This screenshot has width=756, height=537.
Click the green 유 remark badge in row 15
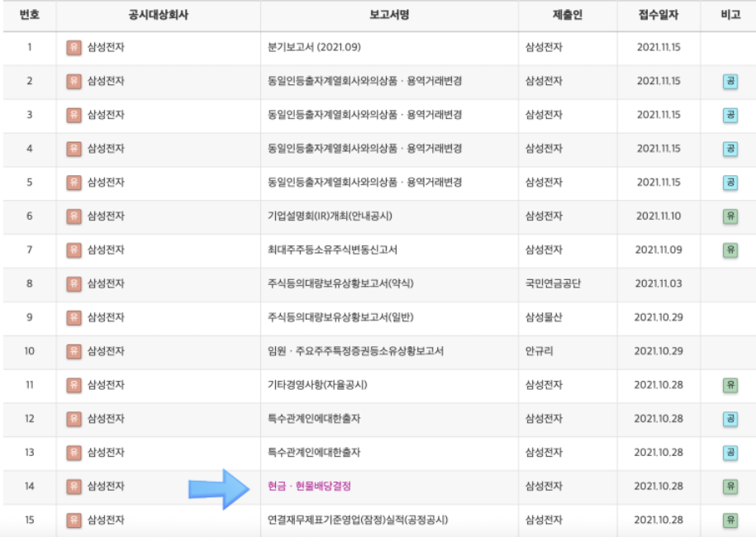[x=730, y=520]
